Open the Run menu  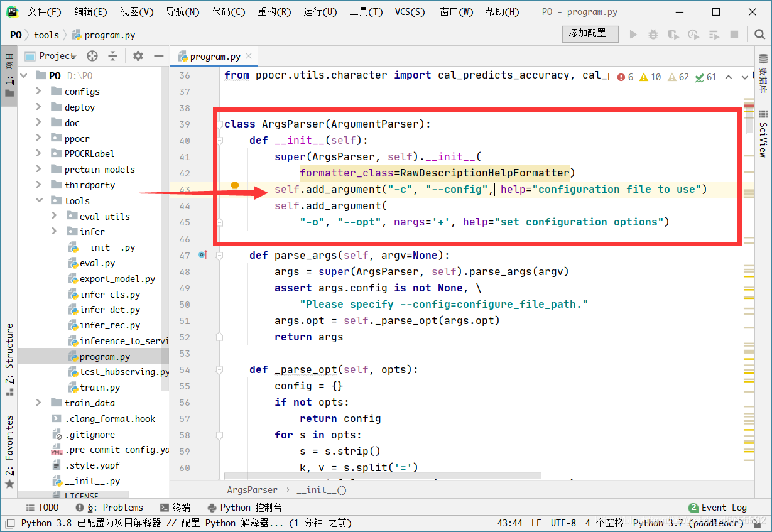[320, 12]
